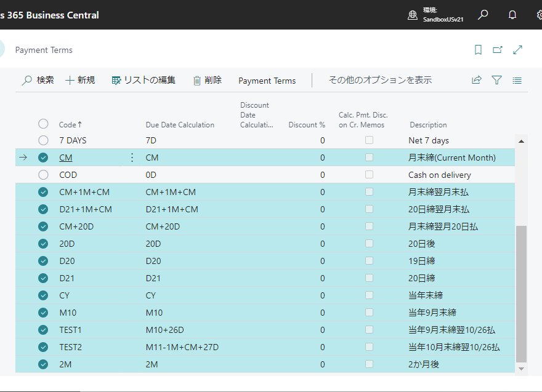Click '2か月後' description cell
Screen dimensions: 542x392
click(424, 364)
